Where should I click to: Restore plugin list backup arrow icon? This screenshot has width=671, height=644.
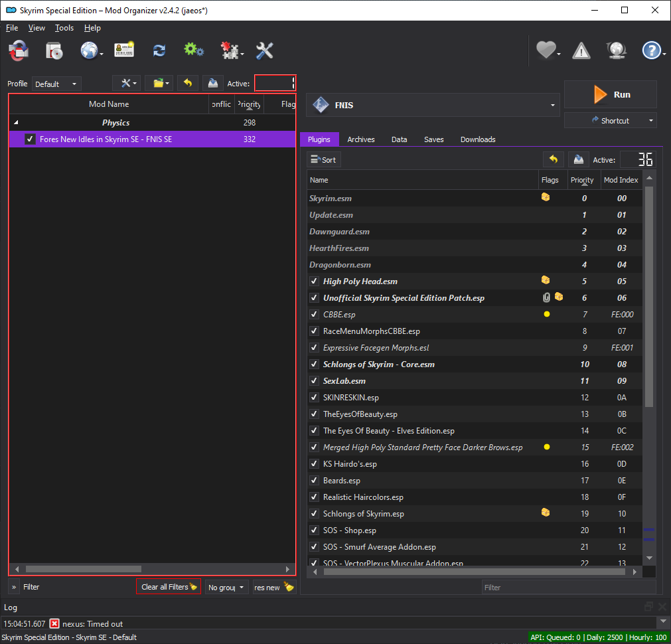(554, 160)
